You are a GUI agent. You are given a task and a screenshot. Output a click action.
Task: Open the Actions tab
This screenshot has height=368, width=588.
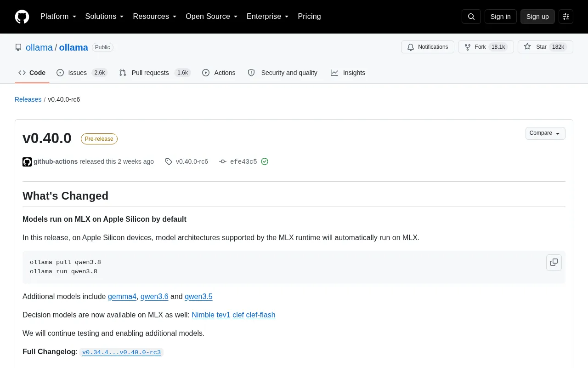point(219,73)
